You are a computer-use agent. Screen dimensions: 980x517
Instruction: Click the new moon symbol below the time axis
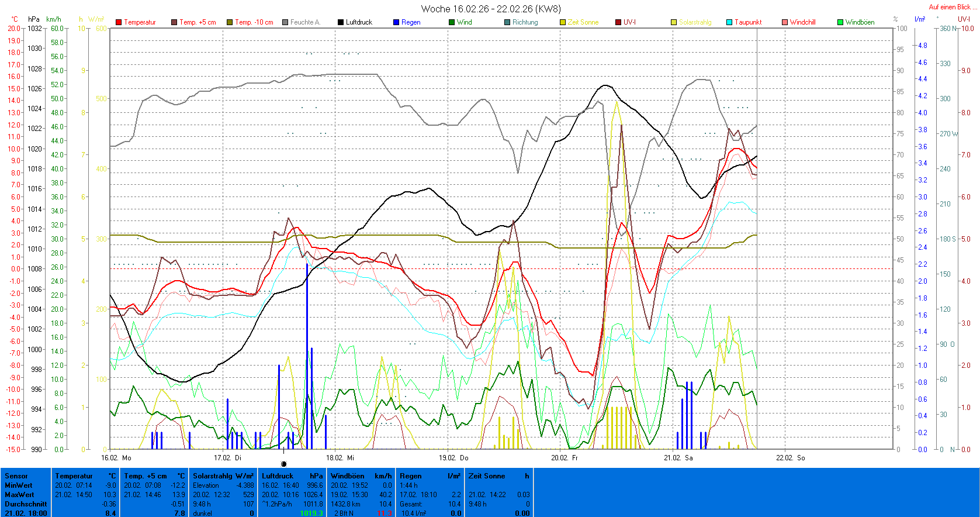tap(284, 464)
